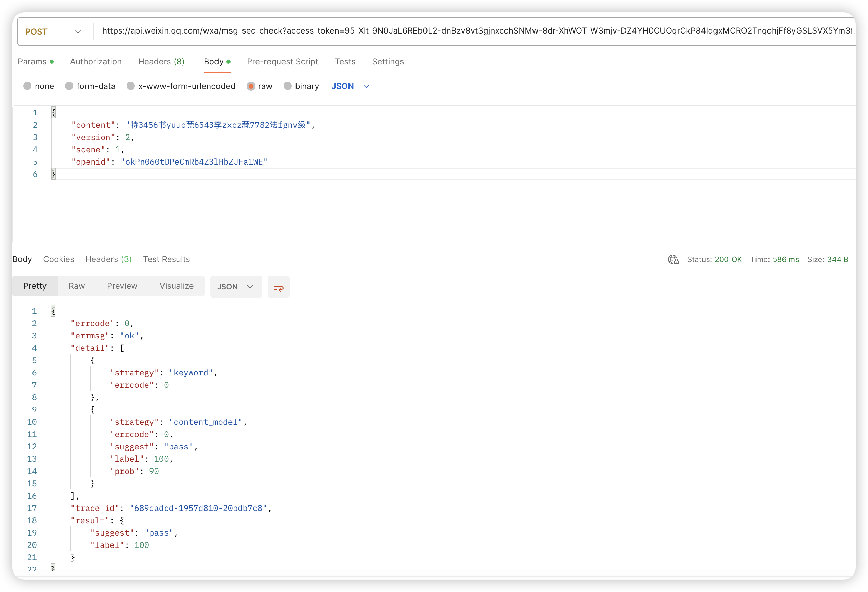868x592 pixels.
Task: Switch to the Authorization tab
Action: click(96, 61)
